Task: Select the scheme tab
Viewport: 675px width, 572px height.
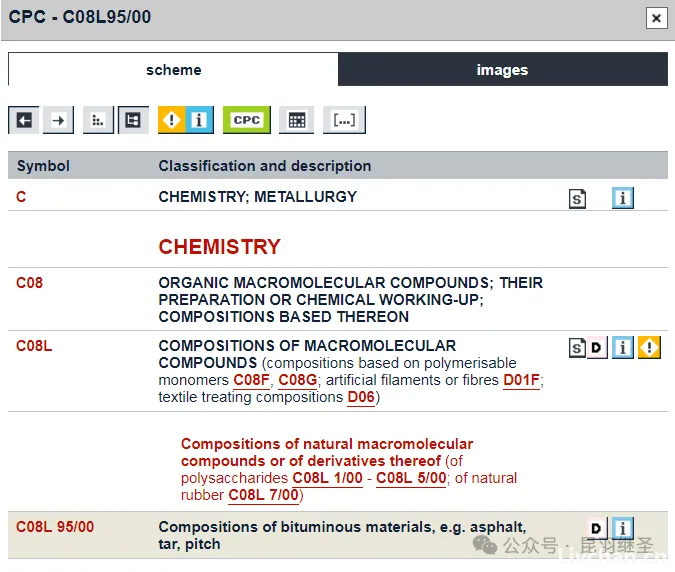Action: tap(173, 70)
